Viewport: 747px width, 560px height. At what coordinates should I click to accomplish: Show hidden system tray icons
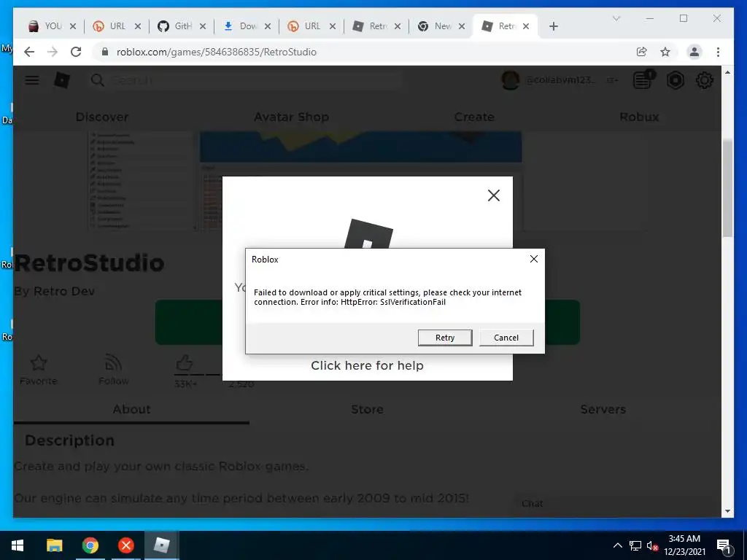(617, 545)
